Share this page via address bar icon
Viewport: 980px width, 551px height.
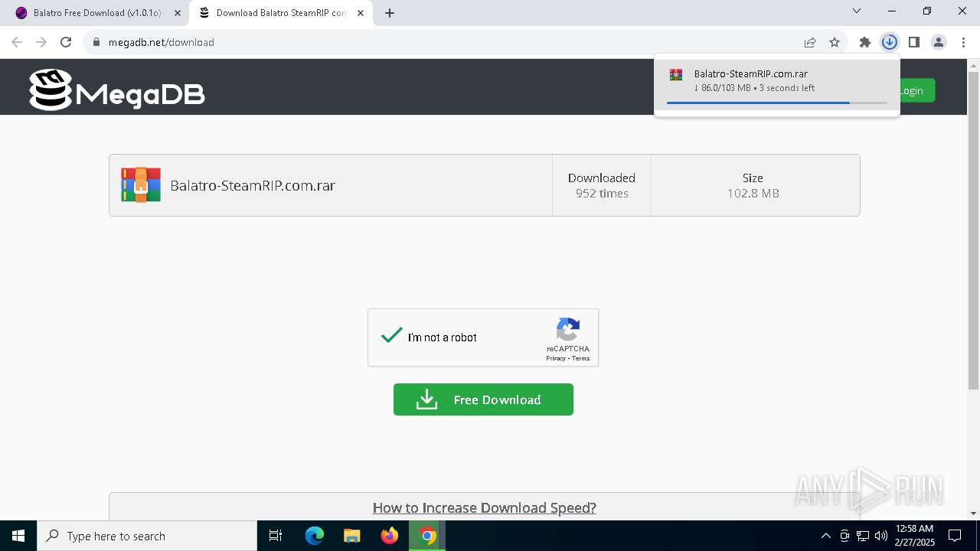point(810,42)
